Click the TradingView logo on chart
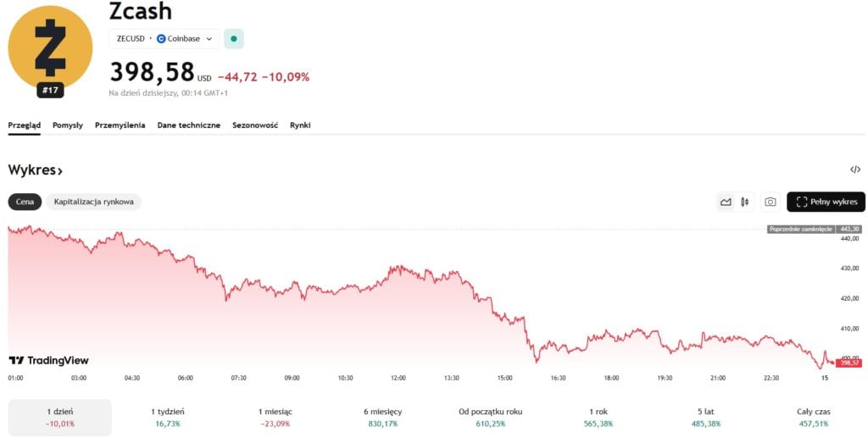 [x=49, y=360]
